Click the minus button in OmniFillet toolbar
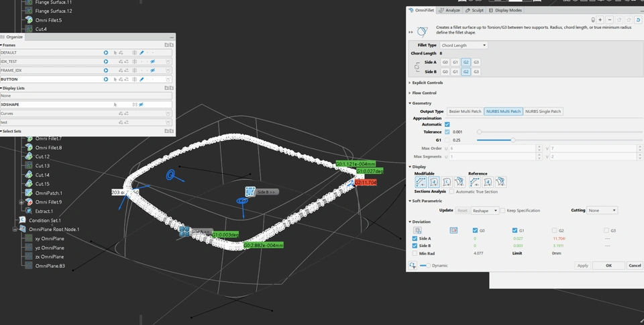The width and height of the screenshot is (644, 325). coord(610,19)
